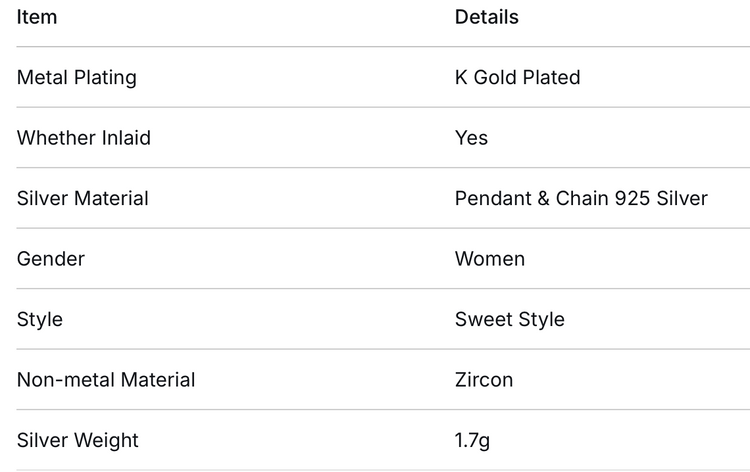Select the Silver Weight label
The height and width of the screenshot is (472, 750).
coord(77,440)
